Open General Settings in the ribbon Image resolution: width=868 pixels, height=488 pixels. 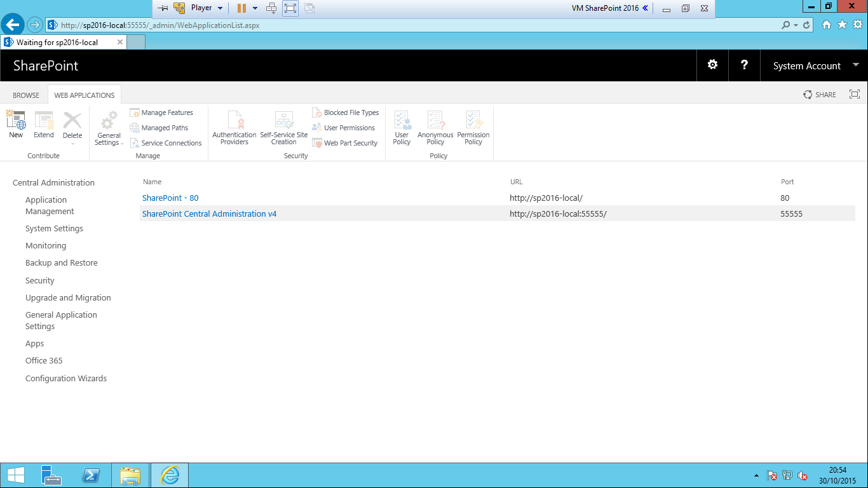109,128
